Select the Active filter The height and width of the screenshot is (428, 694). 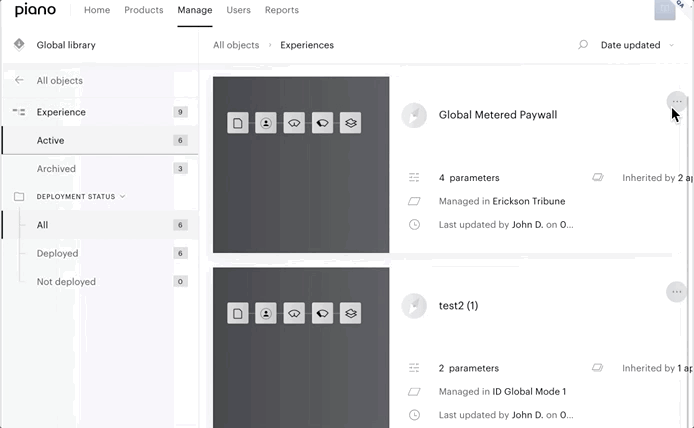pos(100,140)
